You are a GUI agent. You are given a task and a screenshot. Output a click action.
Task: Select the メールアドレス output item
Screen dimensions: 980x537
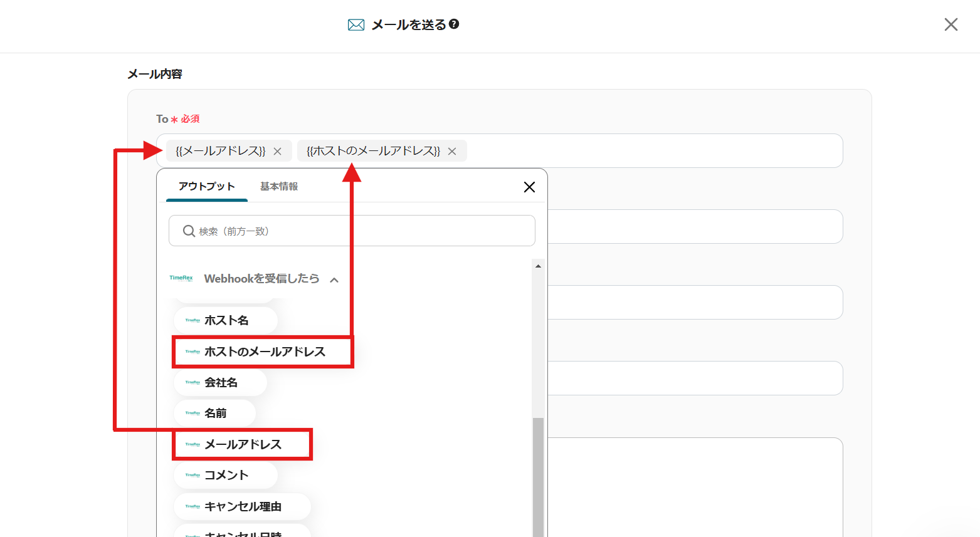(x=243, y=444)
